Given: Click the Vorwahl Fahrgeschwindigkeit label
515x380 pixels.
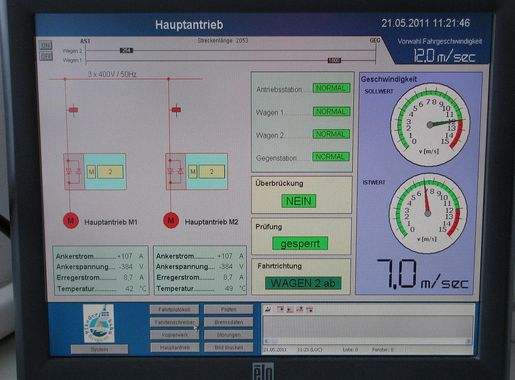Looking at the screenshot, I should (440, 41).
